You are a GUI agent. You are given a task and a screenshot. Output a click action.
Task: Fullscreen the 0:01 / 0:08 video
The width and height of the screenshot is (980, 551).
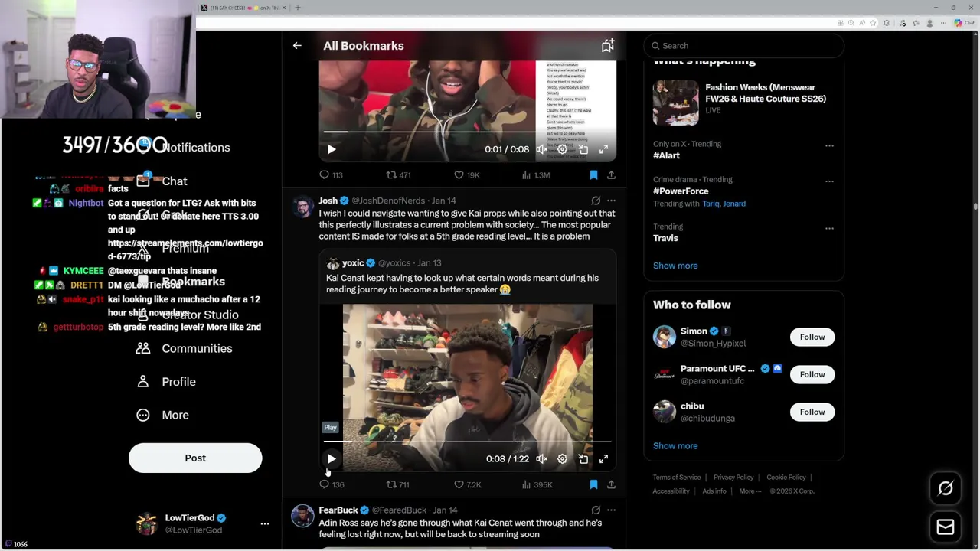(603, 150)
